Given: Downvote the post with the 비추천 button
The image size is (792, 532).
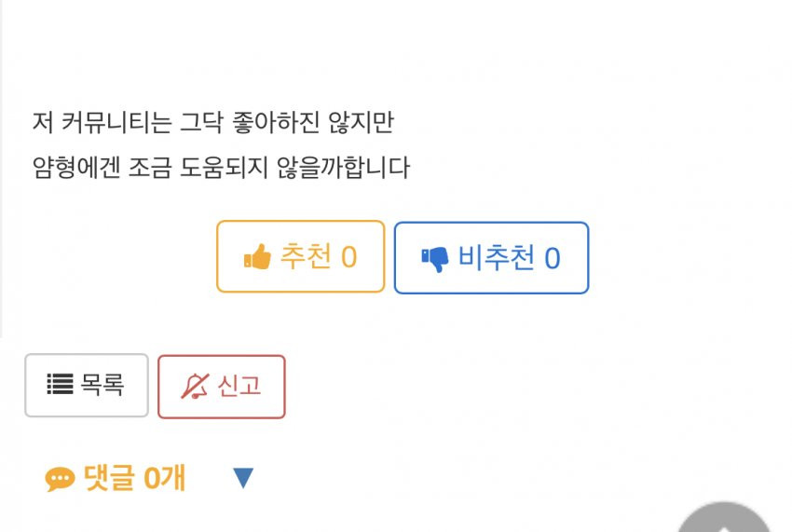Looking at the screenshot, I should coord(491,258).
